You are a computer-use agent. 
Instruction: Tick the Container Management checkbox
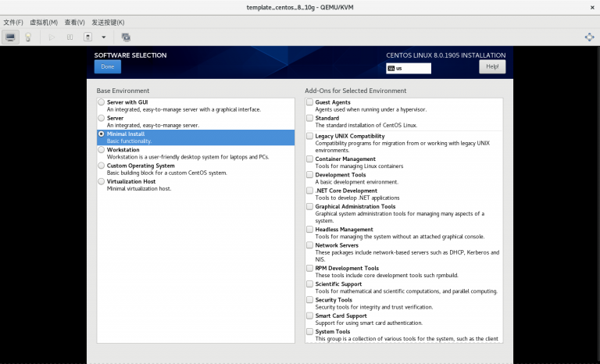309,159
